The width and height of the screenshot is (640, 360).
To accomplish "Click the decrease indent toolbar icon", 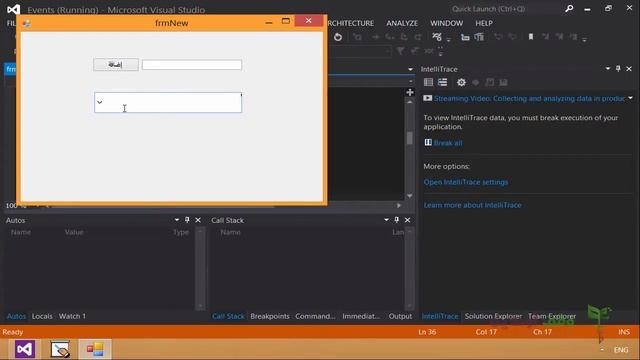I will pos(465,38).
